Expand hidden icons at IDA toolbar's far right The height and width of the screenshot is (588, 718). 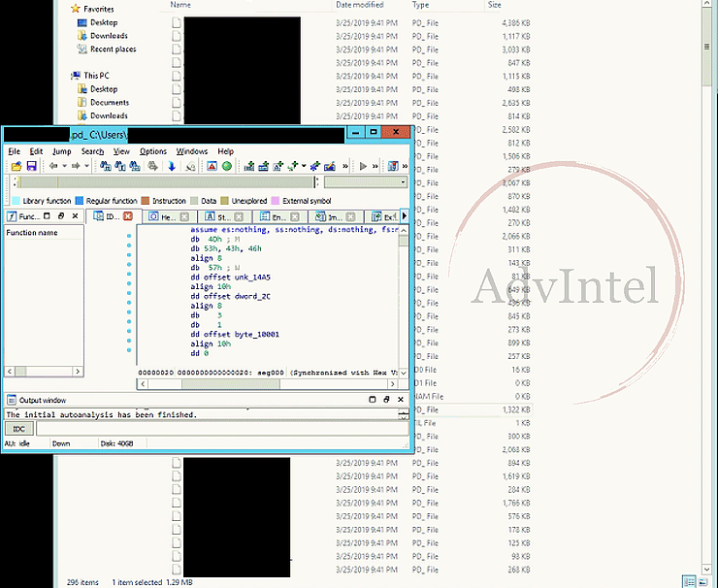pyautogui.click(x=405, y=166)
